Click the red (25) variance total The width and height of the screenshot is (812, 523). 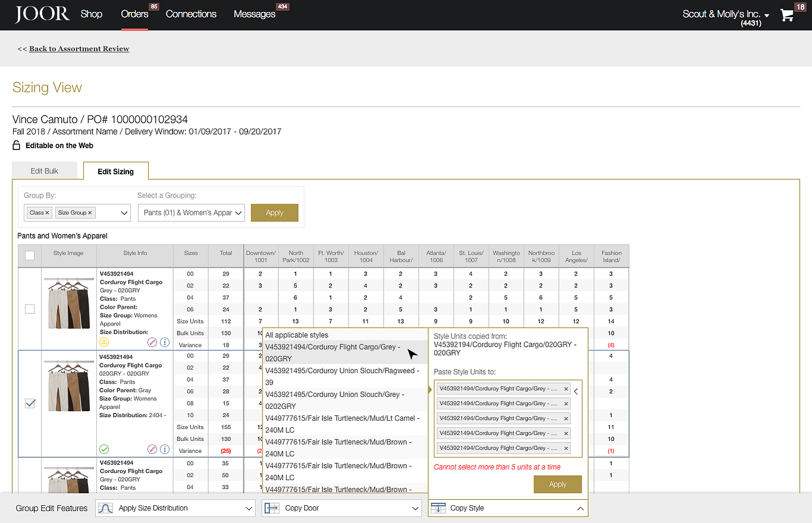pos(226,450)
